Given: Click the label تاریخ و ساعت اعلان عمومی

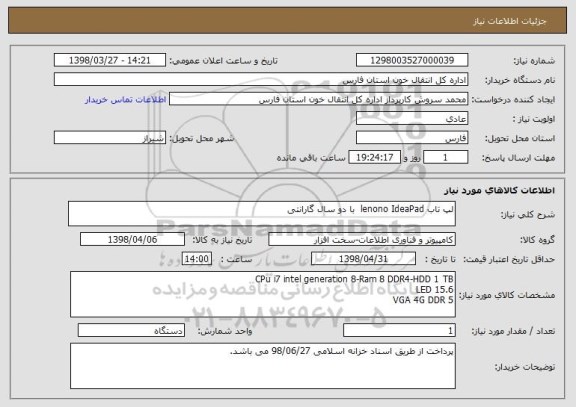Looking at the screenshot, I should pyautogui.click(x=224, y=61).
